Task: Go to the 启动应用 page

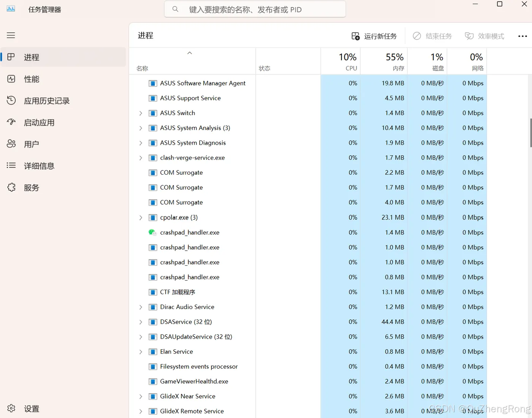Action: pos(63,122)
